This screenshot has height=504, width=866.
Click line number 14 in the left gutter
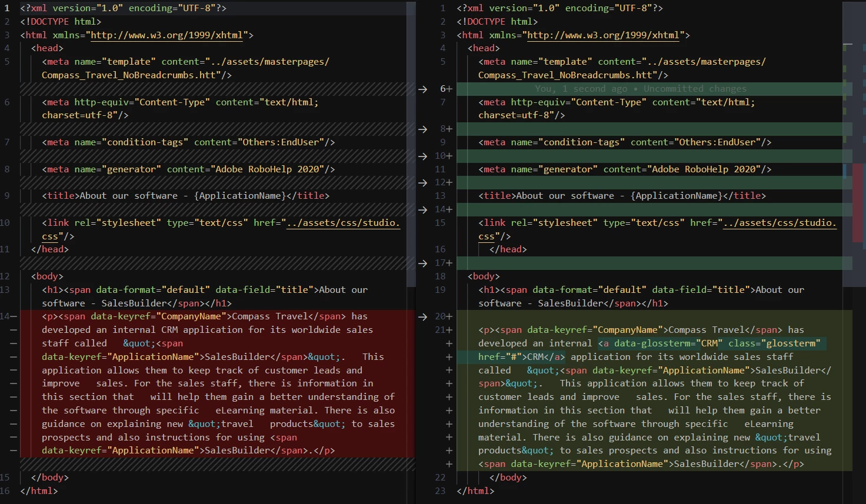click(x=5, y=316)
